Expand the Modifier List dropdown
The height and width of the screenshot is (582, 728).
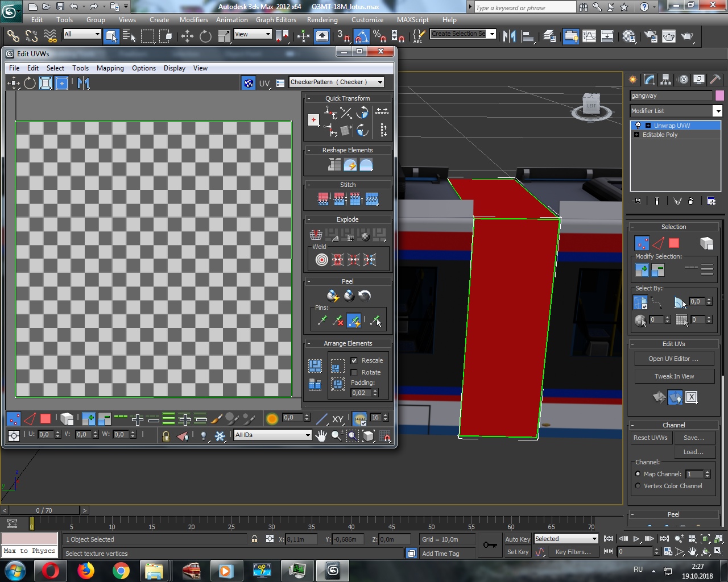(717, 111)
